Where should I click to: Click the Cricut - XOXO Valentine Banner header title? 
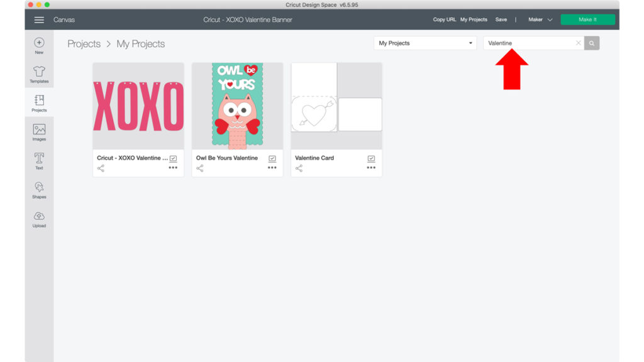pyautogui.click(x=248, y=19)
